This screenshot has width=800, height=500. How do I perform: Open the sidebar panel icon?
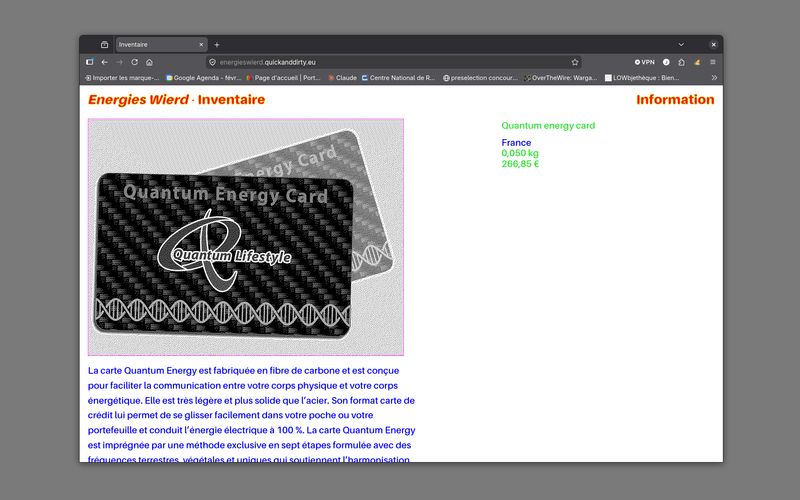click(89, 62)
